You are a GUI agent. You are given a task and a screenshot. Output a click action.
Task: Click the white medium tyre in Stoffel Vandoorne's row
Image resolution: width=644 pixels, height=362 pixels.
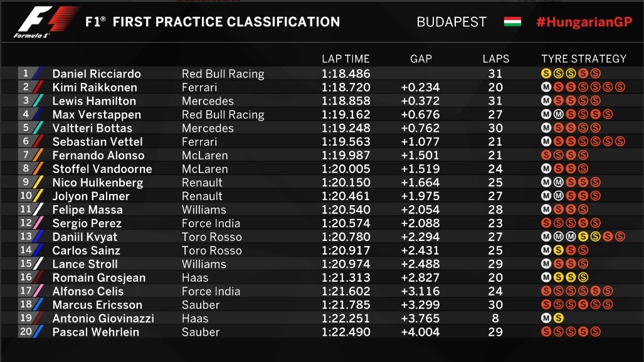coord(546,169)
